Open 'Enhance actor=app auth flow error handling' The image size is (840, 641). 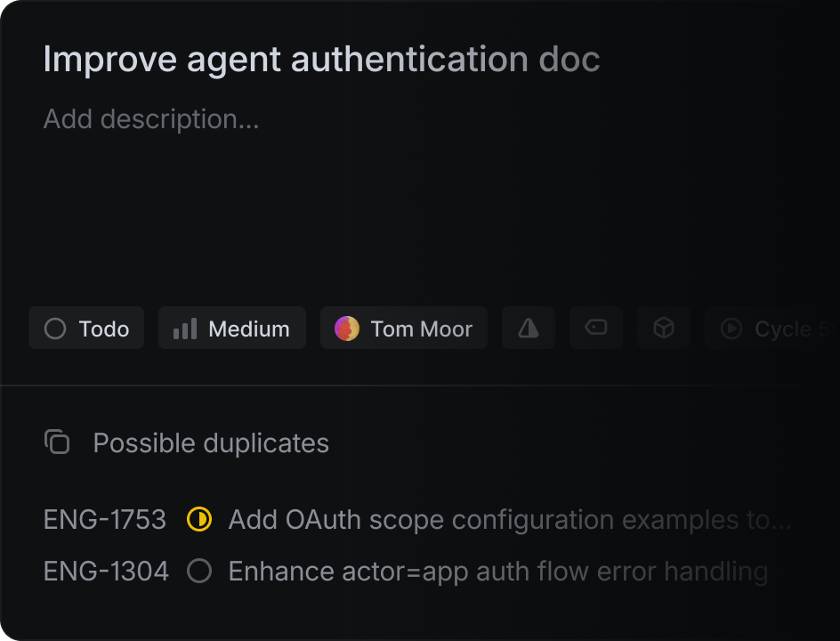(497, 572)
